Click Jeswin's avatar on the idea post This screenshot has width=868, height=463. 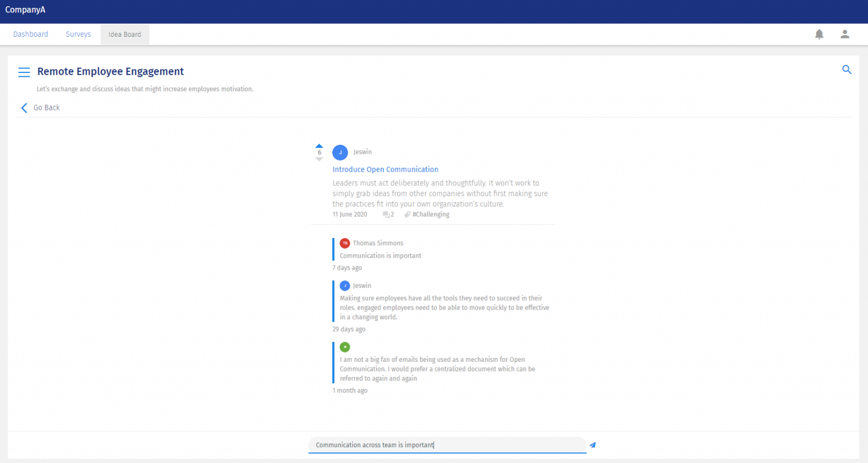(x=340, y=153)
